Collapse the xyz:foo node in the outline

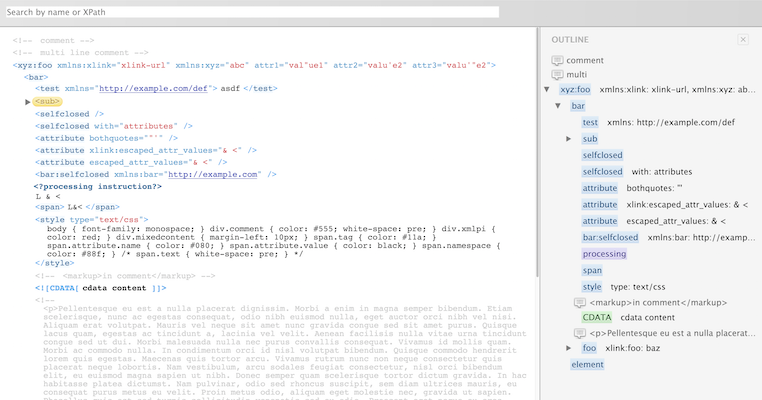click(547, 89)
